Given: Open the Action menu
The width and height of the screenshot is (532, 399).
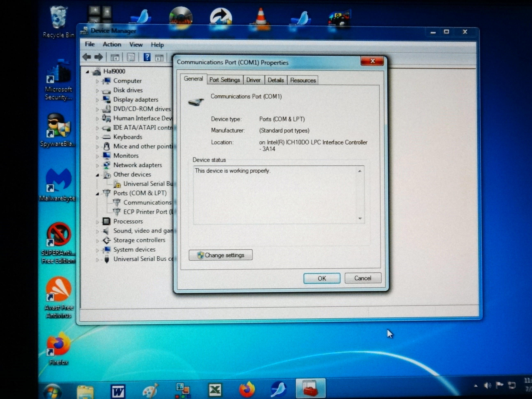Looking at the screenshot, I should click(x=112, y=45).
